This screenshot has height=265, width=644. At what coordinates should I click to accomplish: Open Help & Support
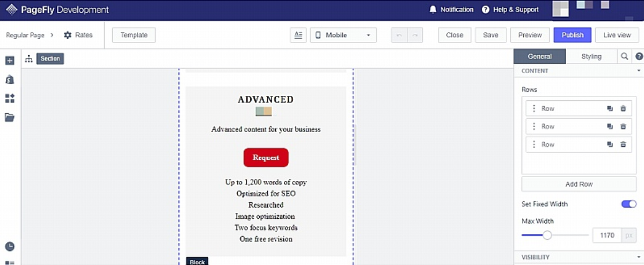(x=510, y=10)
